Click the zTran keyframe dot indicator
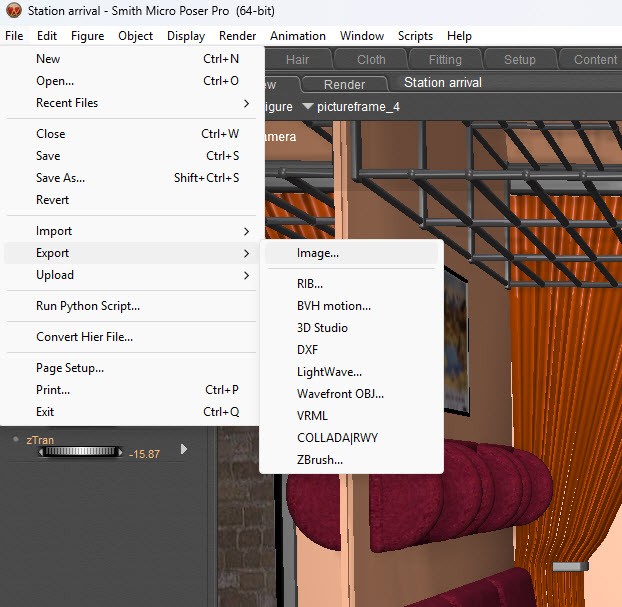 tap(16, 439)
